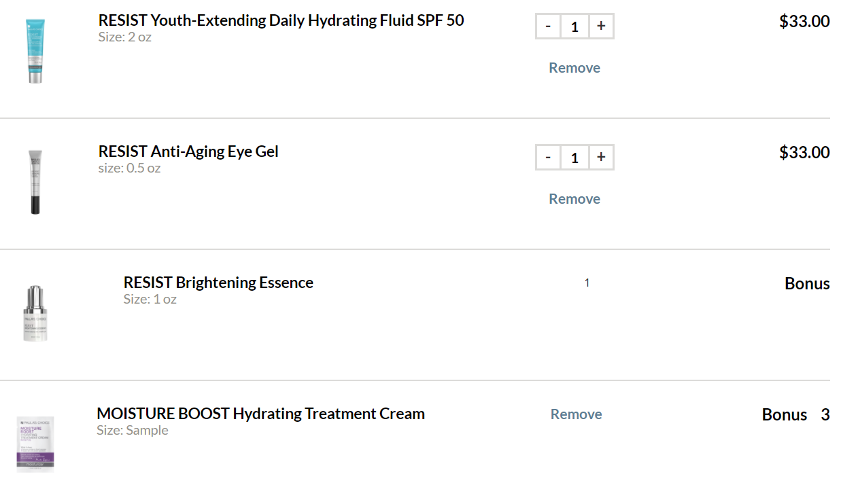Open the Daily Hydrating Fluid product image
This screenshot has height=504, width=858.
[x=35, y=51]
